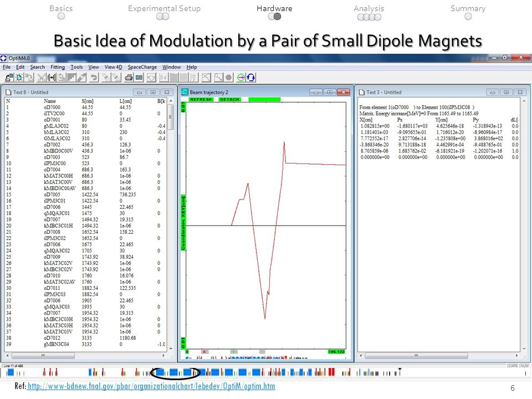Select the iIPM3C00 row in the list

tap(86, 163)
